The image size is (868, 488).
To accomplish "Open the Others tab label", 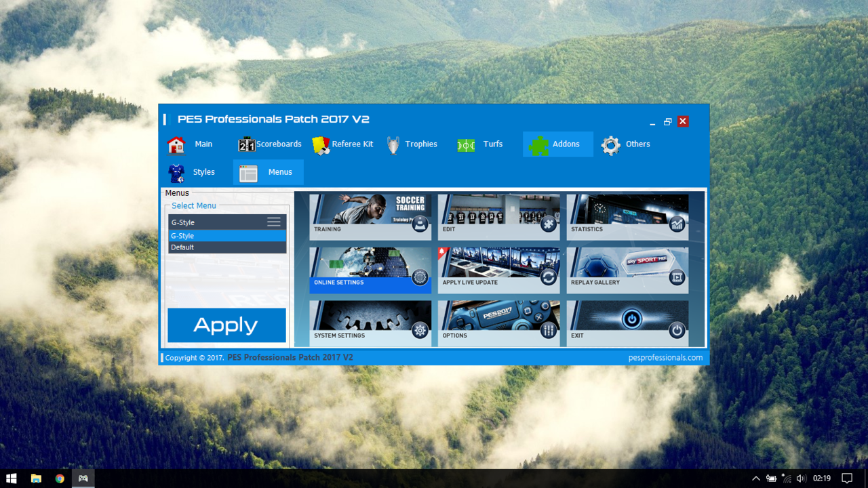I will click(638, 144).
